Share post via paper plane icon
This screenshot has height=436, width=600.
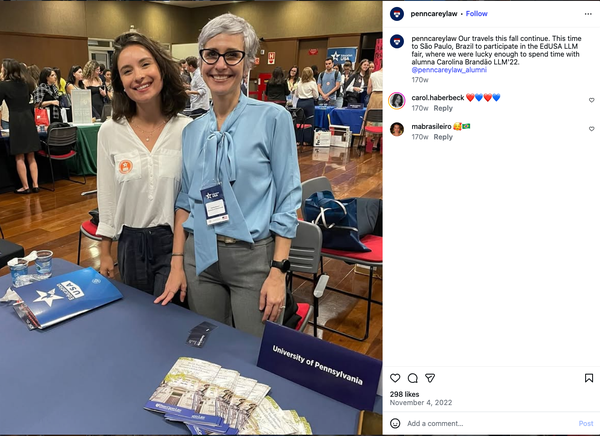(x=430, y=378)
